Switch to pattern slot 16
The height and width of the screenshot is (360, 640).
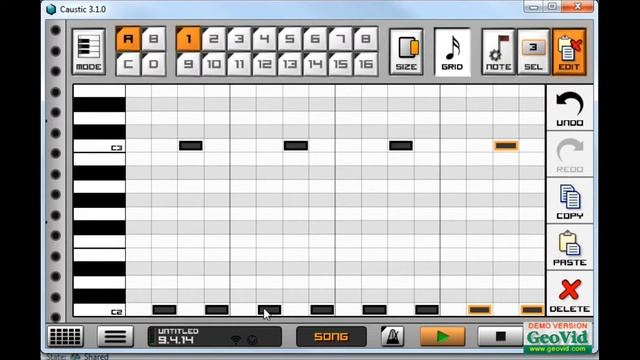pyautogui.click(x=366, y=64)
